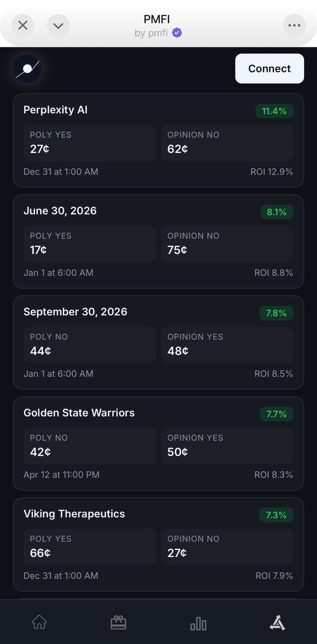Open the three-dots options menu
This screenshot has height=644, width=317.
click(x=294, y=25)
